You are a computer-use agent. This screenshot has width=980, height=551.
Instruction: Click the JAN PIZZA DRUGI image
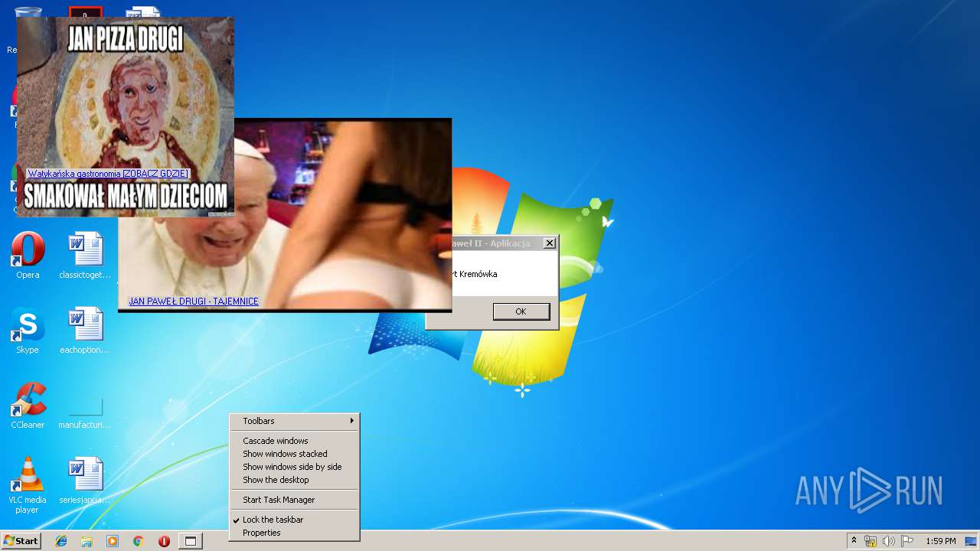coord(126,116)
